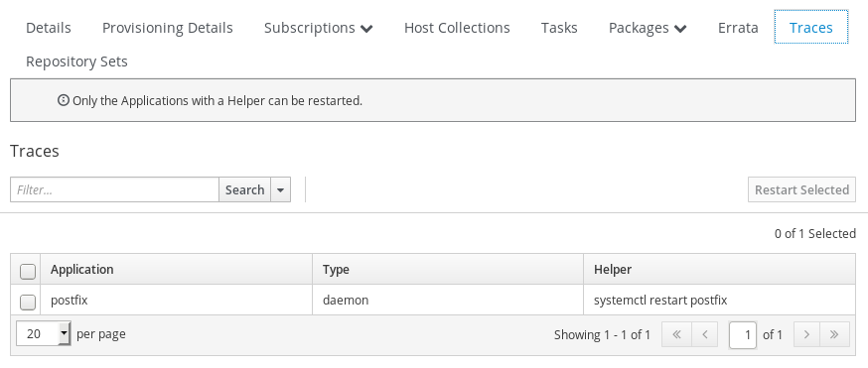Click the info icon in the Helper notice
The image size is (868, 368).
click(64, 100)
